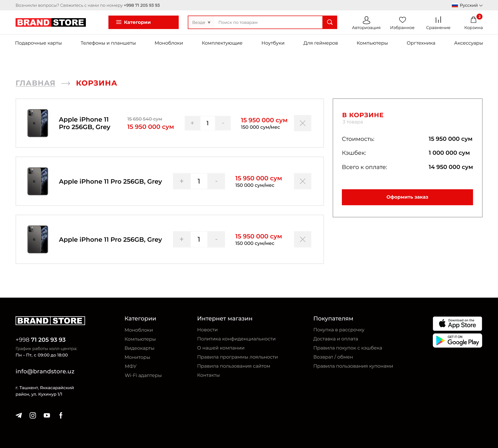Open Правила пользования сайтом link

click(x=233, y=366)
